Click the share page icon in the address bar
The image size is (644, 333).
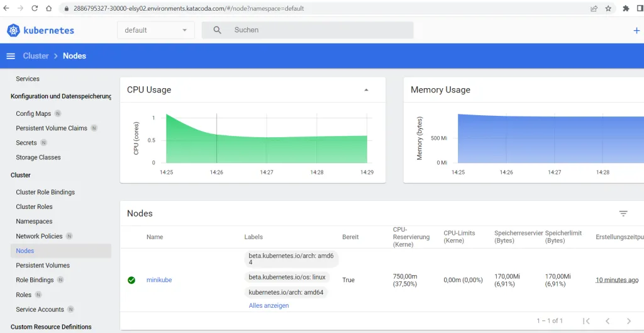[594, 8]
